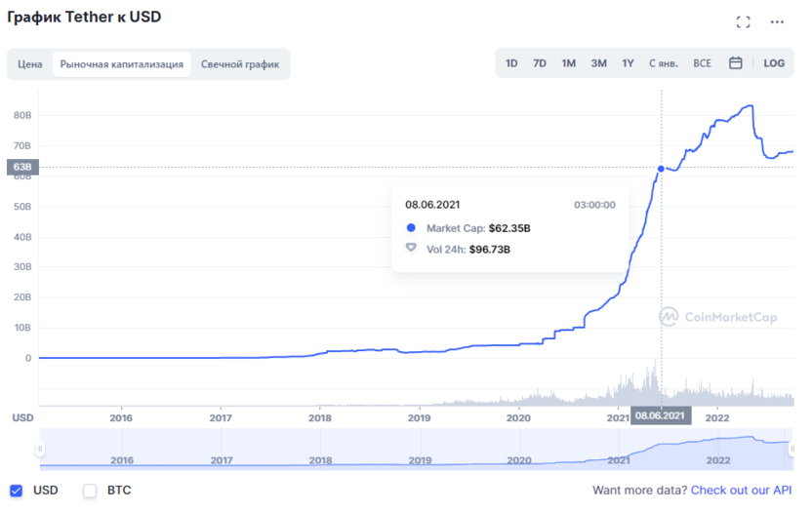This screenshot has width=812, height=512.
Task: Click the right range slider handle
Action: [x=792, y=449]
